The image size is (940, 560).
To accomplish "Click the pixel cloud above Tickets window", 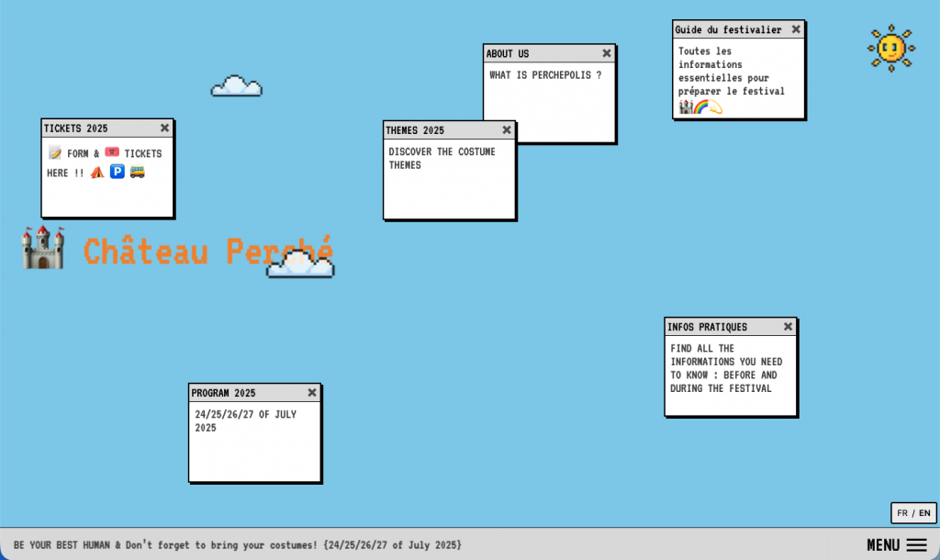I will 237,86.
